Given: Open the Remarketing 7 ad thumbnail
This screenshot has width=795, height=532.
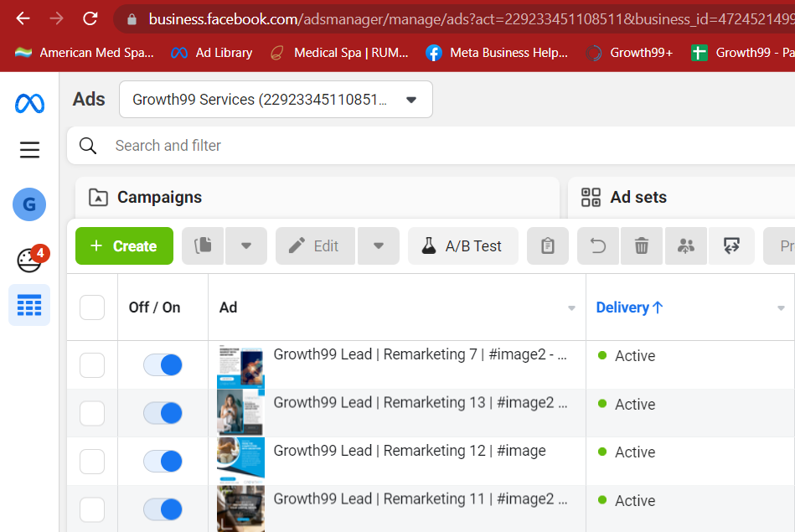Looking at the screenshot, I should tap(240, 366).
